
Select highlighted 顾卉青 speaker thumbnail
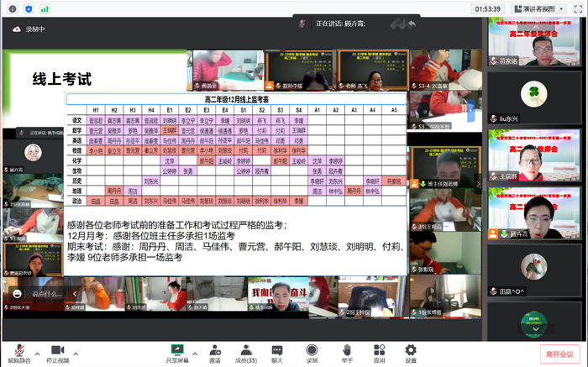pos(534,213)
